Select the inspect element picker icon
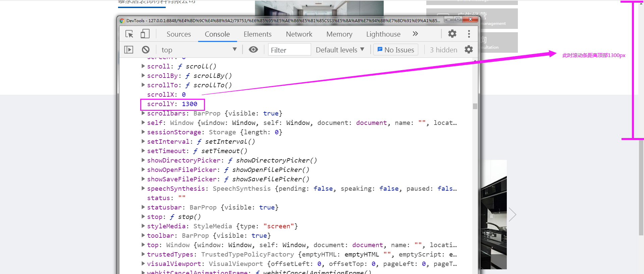The image size is (644, 274). tap(129, 34)
